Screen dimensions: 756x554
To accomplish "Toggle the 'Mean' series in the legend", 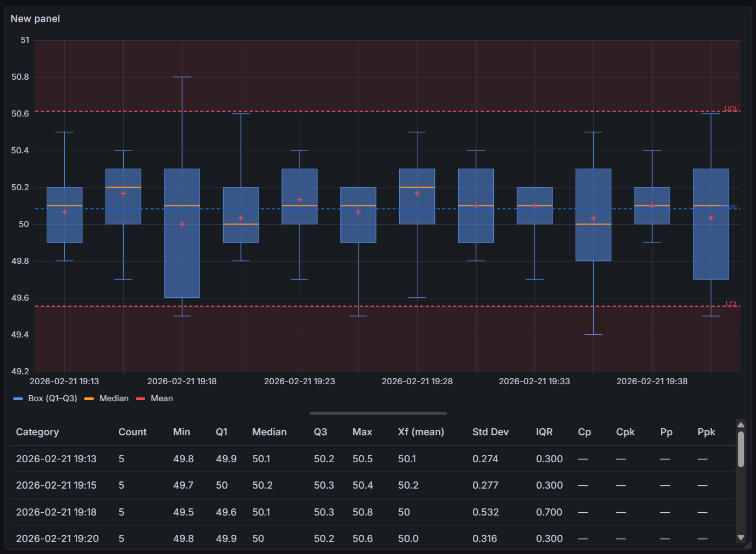I will [161, 398].
